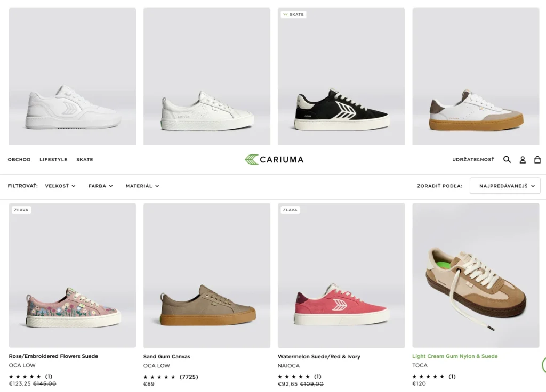The height and width of the screenshot is (392, 546).
Task: Select the white-gum sole sneaker thumbnail in top row
Action: pos(476,76)
